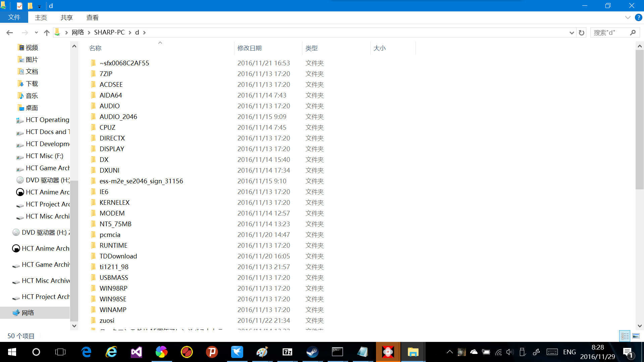The width and height of the screenshot is (644, 362).
Task: Expand the chevron after SHARP-PC breadcrumb
Action: coord(130,33)
